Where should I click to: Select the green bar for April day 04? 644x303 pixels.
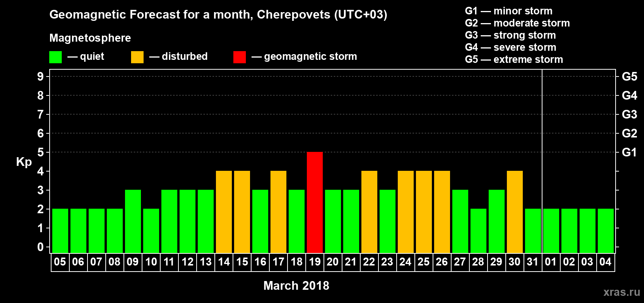606,231
